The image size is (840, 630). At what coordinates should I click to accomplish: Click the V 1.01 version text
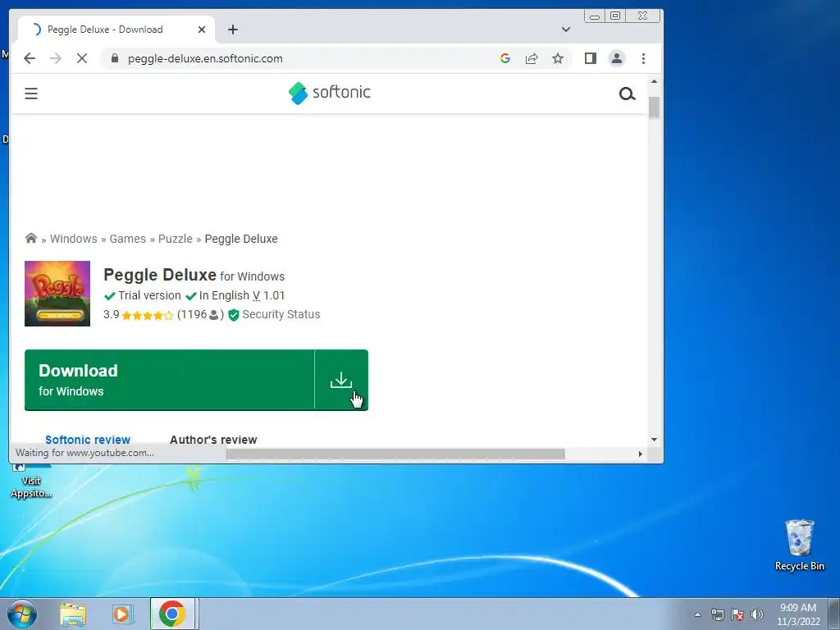[268, 295]
